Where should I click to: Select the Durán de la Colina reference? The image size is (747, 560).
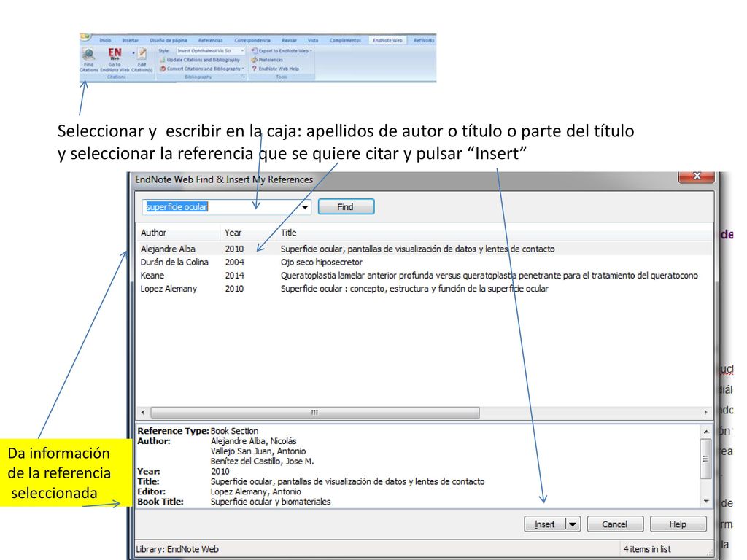click(x=424, y=262)
